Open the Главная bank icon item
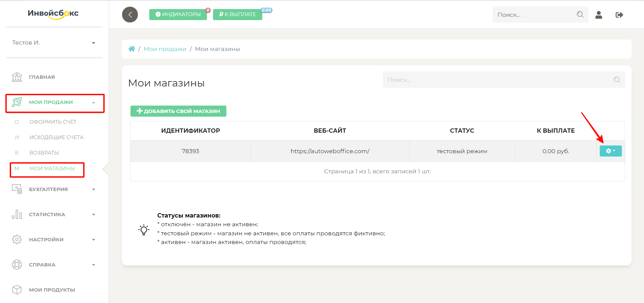Viewport: 644px width, 303px height. (17, 77)
